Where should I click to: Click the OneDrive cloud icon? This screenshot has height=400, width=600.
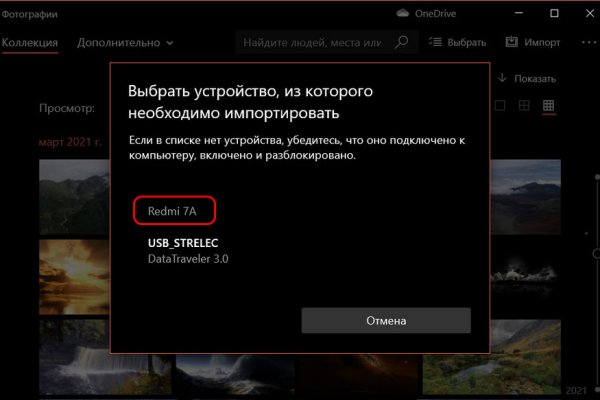(x=402, y=13)
